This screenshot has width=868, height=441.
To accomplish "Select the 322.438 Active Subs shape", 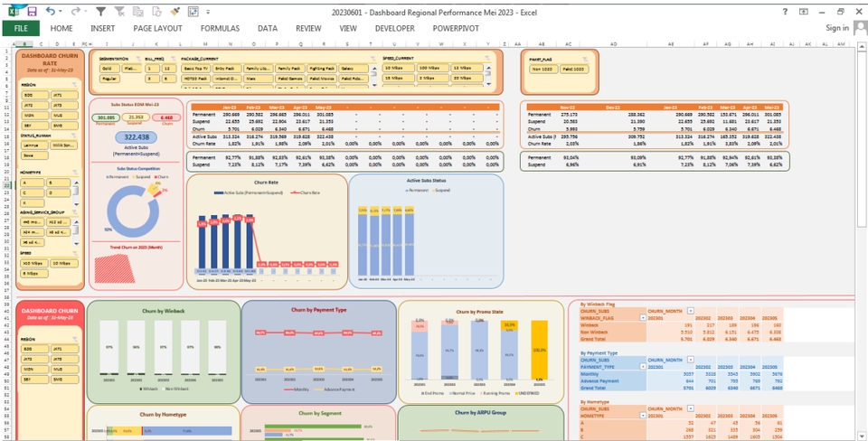I will [x=137, y=137].
